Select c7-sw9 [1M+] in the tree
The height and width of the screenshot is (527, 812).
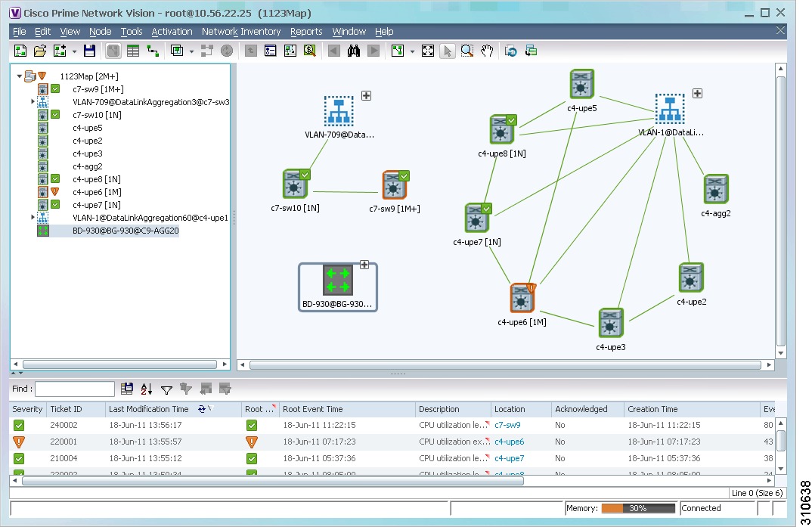click(x=98, y=89)
